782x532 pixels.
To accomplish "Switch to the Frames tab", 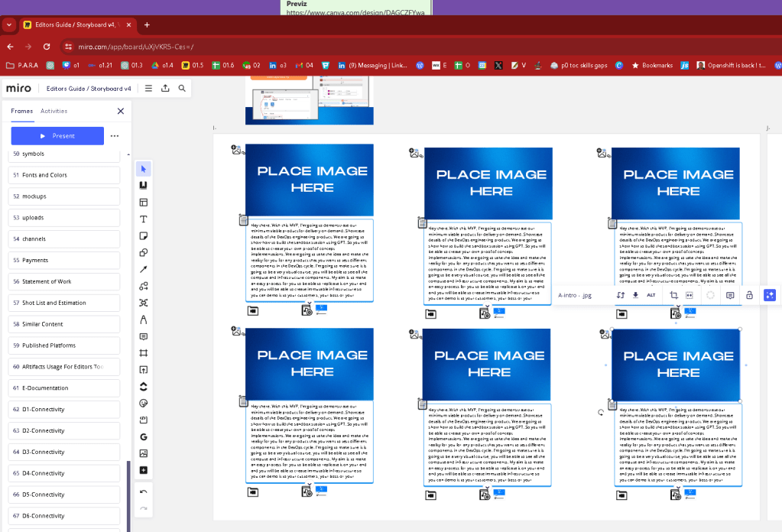I will 22,111.
